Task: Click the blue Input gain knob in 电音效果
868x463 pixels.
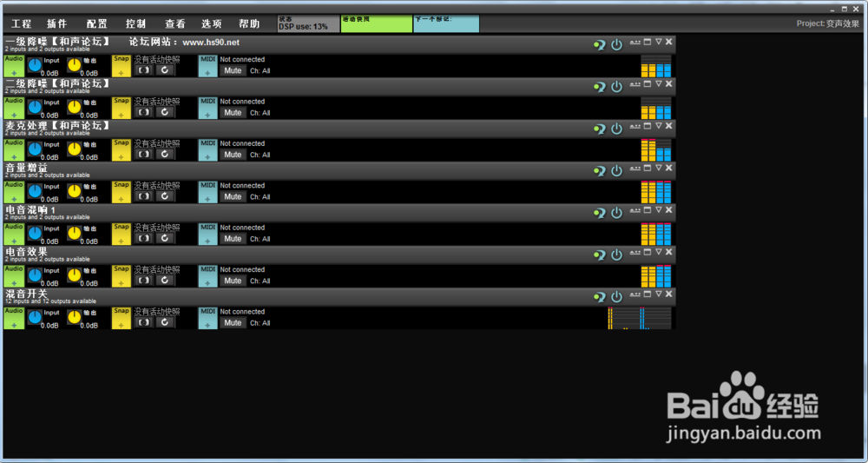Action: tap(35, 275)
